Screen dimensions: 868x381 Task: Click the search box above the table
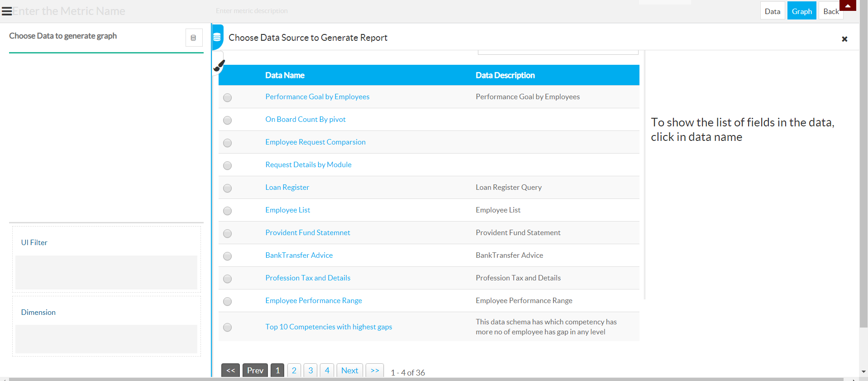pyautogui.click(x=558, y=52)
